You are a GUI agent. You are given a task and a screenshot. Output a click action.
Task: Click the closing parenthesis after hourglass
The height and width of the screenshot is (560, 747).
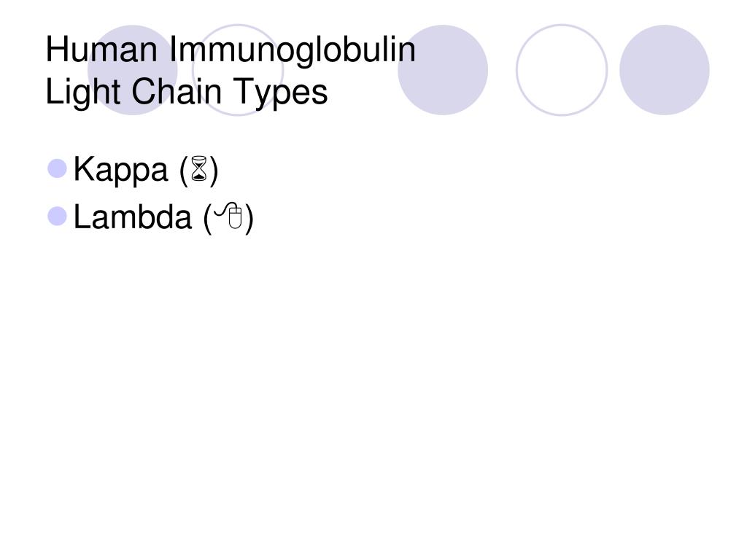coord(214,171)
